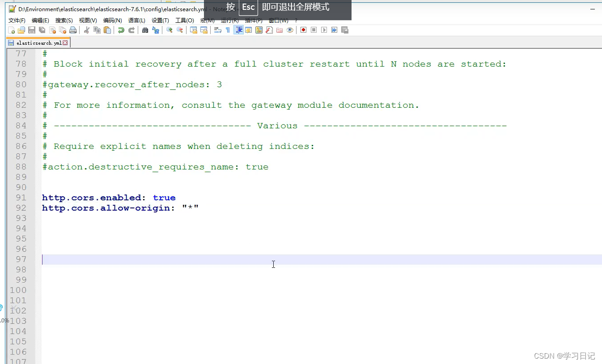602x364 pixels.
Task: Click the #gateway.recover_after_nodes: 3 line
Action: (x=132, y=85)
